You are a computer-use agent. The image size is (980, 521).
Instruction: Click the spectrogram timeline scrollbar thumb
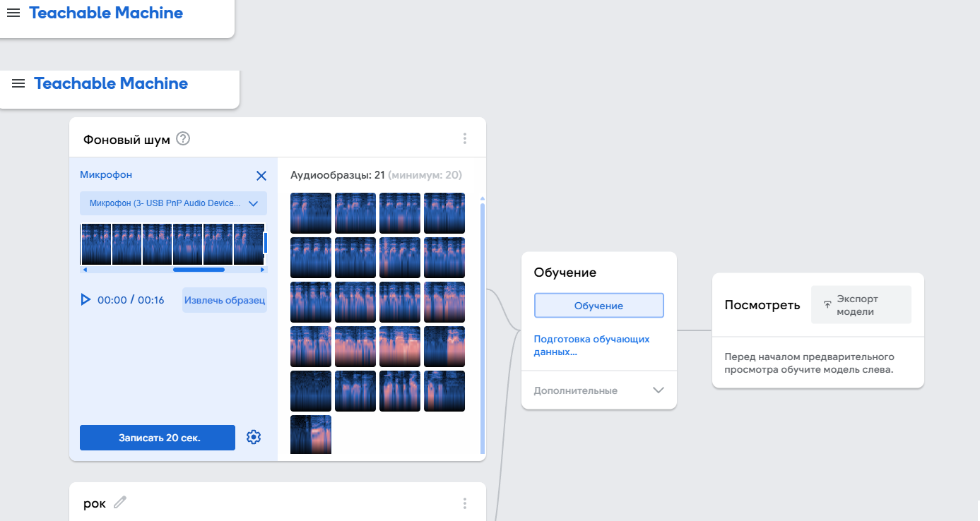[199, 270]
